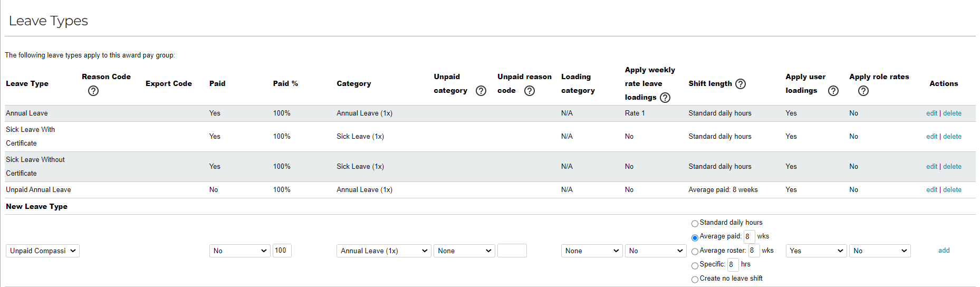
Task: Open the Unpaid category help icon
Action: pyautogui.click(x=481, y=91)
